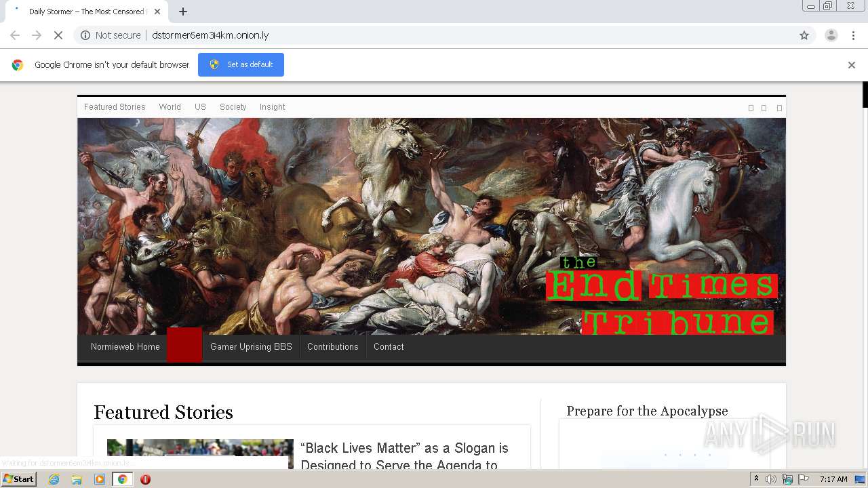Open the Contact nav link
Viewport: 868px width, 488px height.
click(x=389, y=346)
